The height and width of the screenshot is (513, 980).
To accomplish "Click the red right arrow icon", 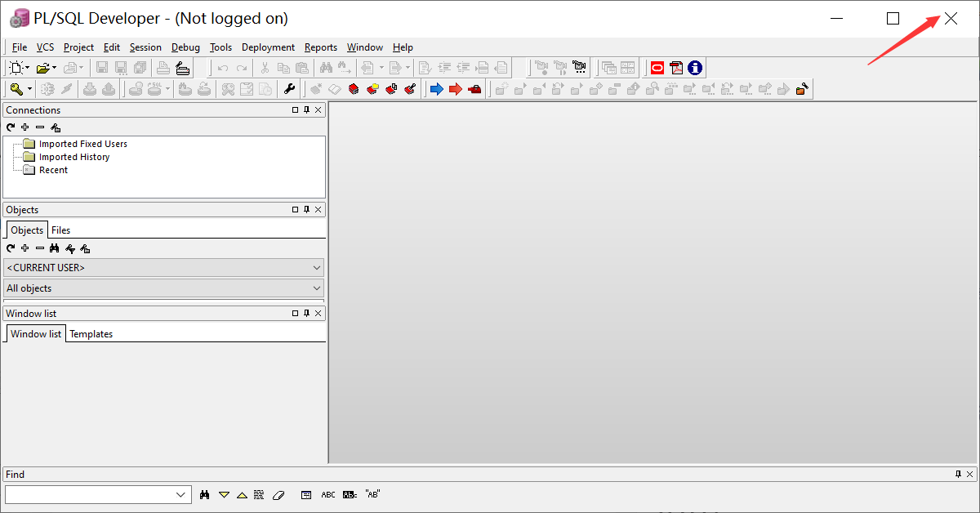I will coord(455,89).
